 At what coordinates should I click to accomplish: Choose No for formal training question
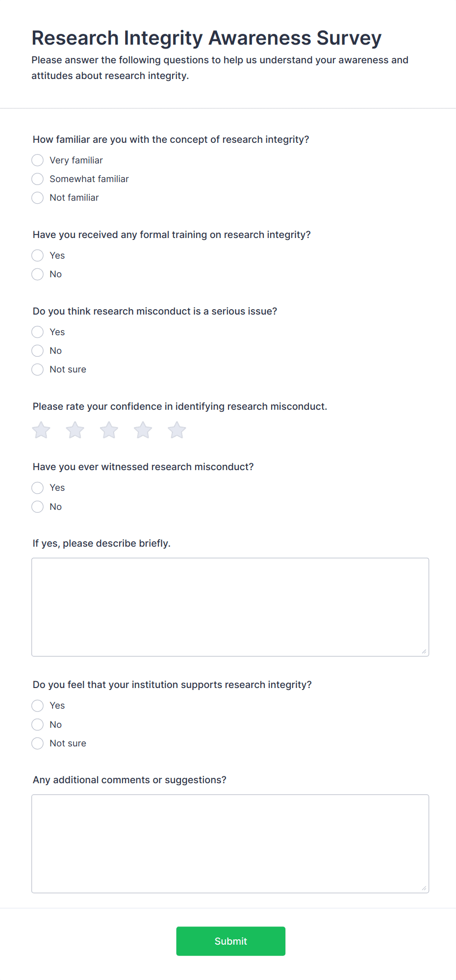click(x=38, y=274)
